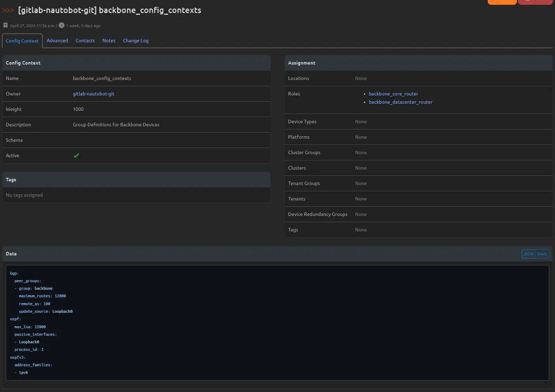Switch to the Notes tab
This screenshot has height=392, width=555.
[109, 41]
